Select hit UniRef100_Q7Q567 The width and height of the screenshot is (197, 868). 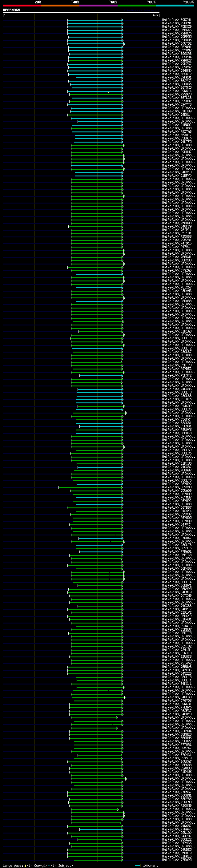coord(176,792)
